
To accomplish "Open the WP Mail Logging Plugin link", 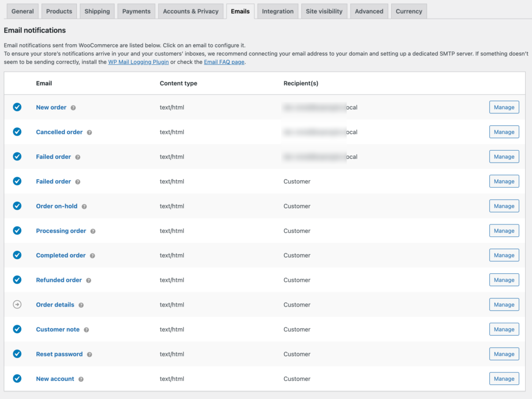I will click(138, 62).
